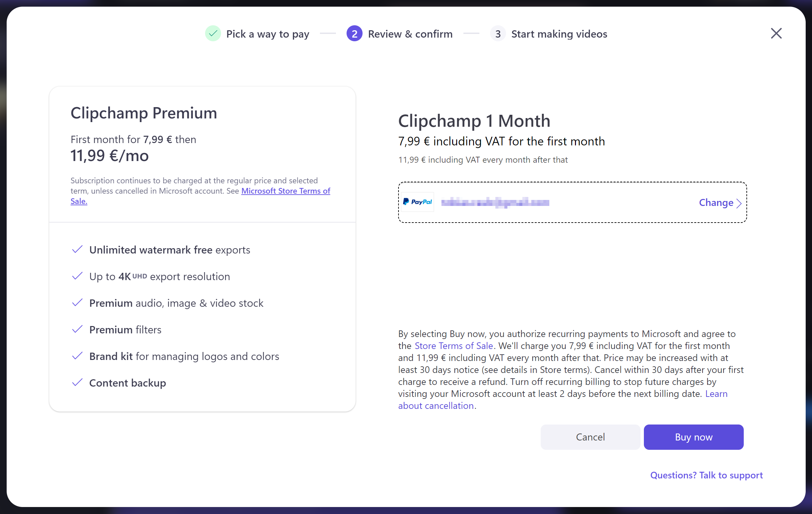This screenshot has height=514, width=812.
Task: Click the close X button top right
Action: [775, 33]
